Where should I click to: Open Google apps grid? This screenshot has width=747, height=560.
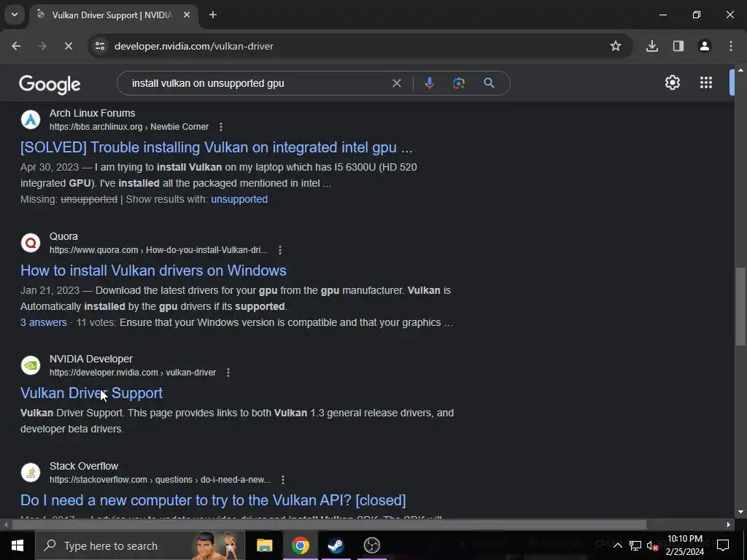(x=706, y=82)
